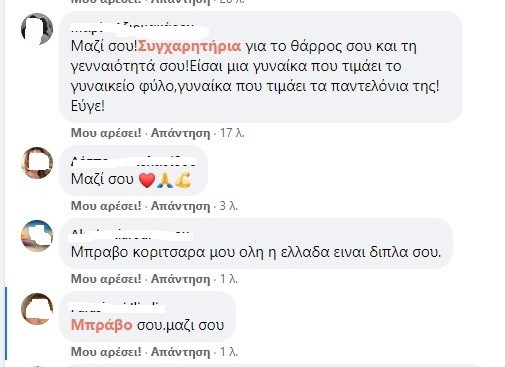
Task: Click highlighted word "Μπράβο" in last comment
Action: point(102,325)
